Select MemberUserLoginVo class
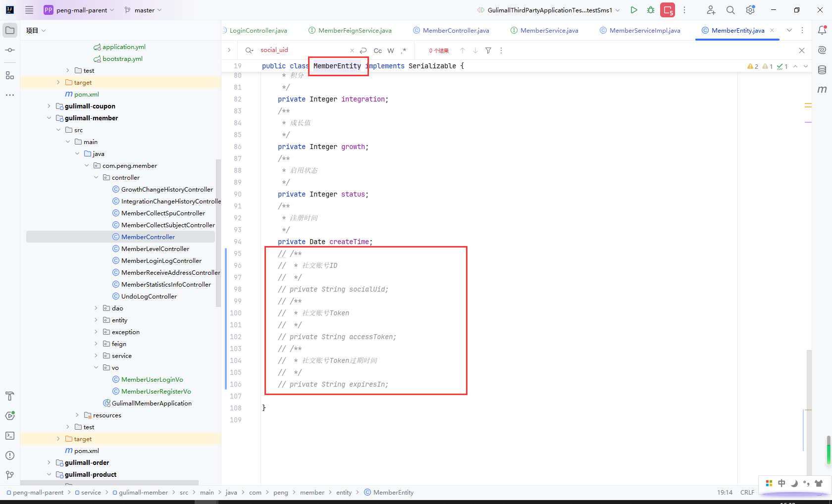The width and height of the screenshot is (832, 504). (152, 379)
